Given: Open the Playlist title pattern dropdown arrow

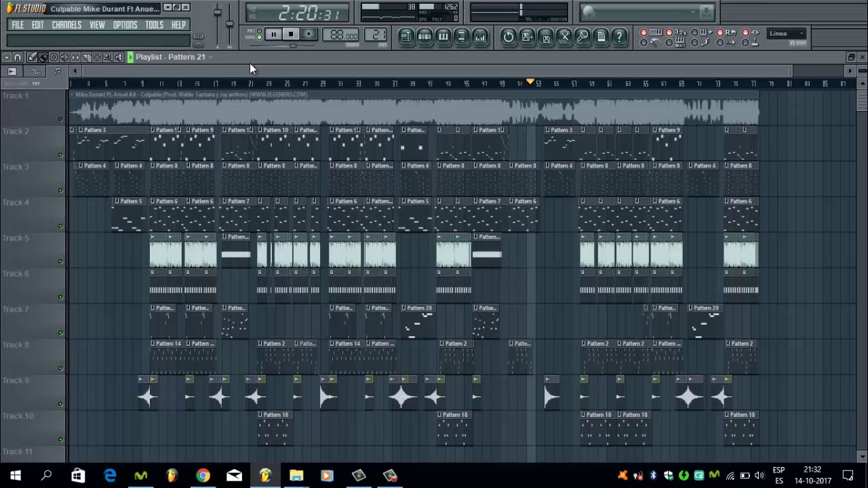Looking at the screenshot, I should point(210,57).
